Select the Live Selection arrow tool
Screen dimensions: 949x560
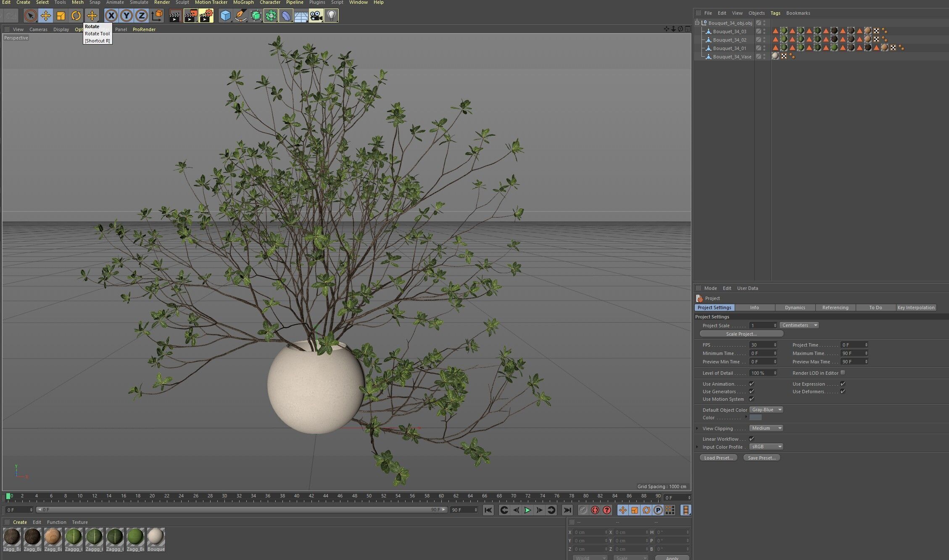click(x=30, y=16)
